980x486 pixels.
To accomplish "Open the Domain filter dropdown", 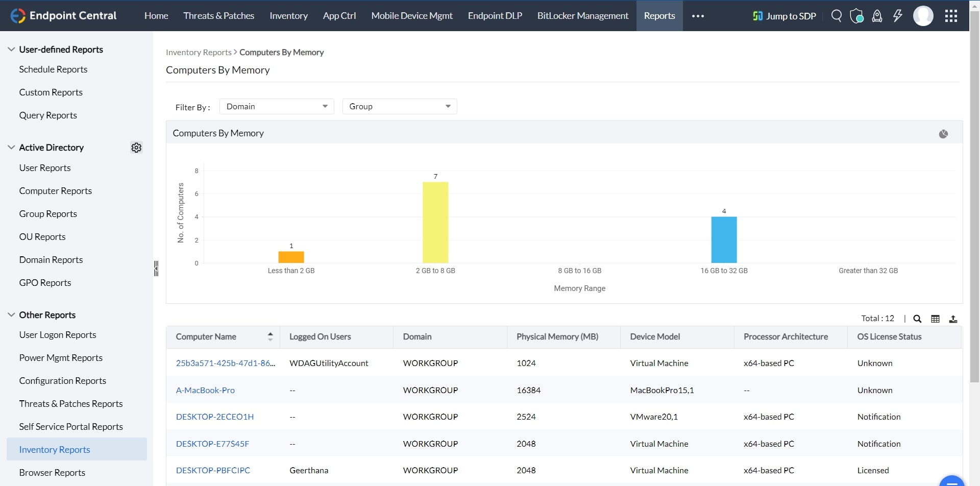I will (x=277, y=106).
